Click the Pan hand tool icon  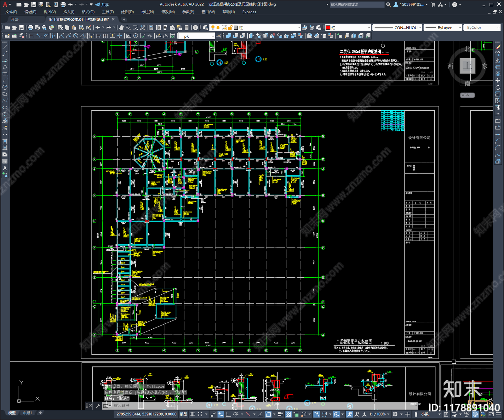(x=121, y=28)
